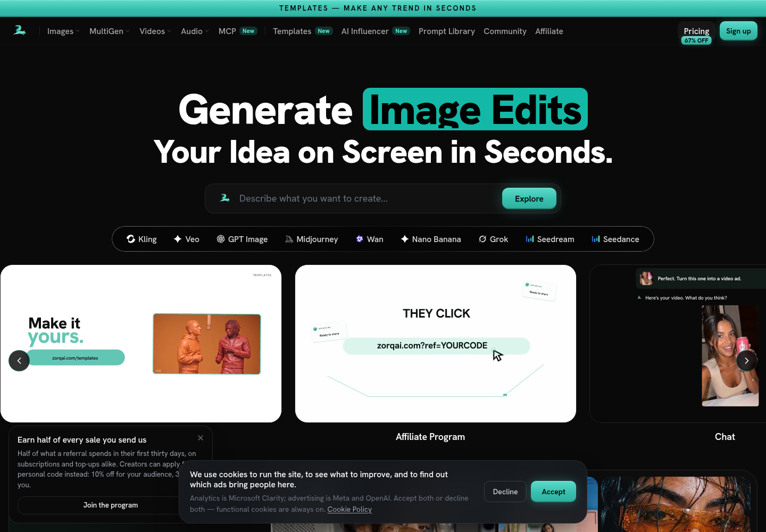Choose the Seedance model chip
766x532 pixels.
tap(615, 239)
